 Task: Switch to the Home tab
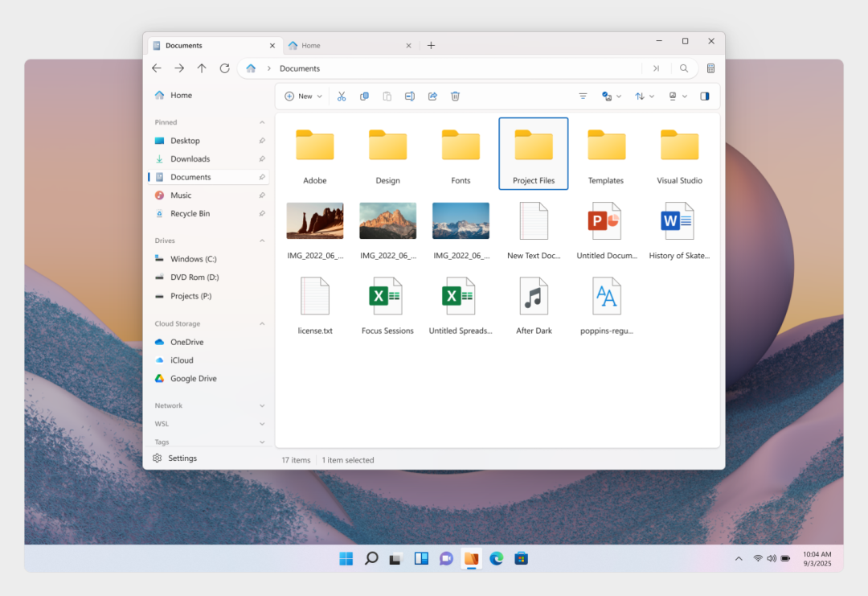click(350, 45)
